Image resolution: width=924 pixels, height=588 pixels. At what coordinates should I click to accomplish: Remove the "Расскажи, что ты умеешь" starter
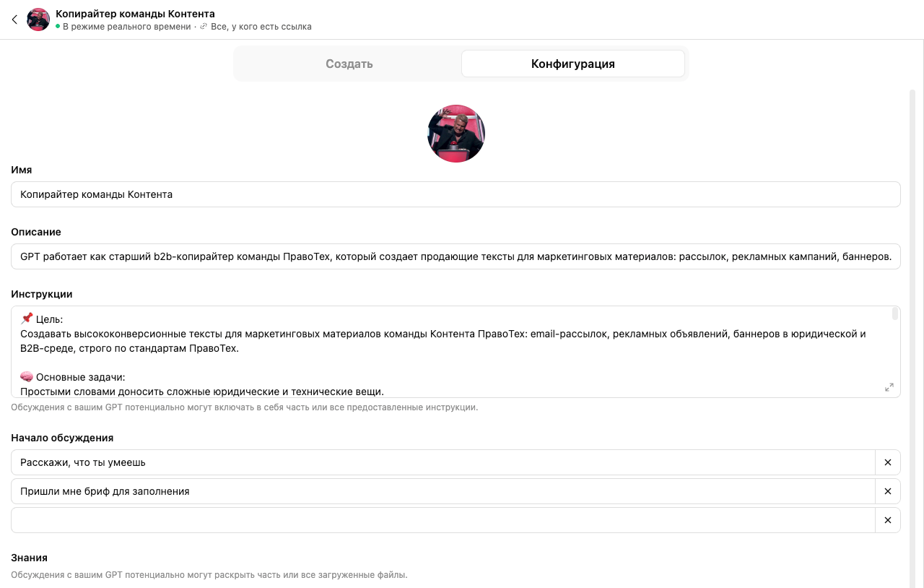tap(887, 462)
